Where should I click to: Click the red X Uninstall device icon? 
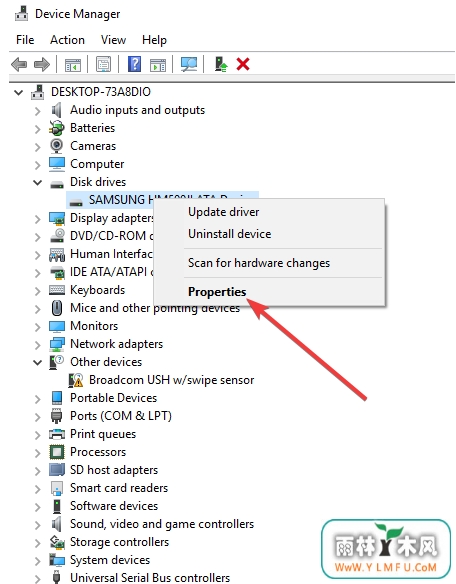point(243,64)
